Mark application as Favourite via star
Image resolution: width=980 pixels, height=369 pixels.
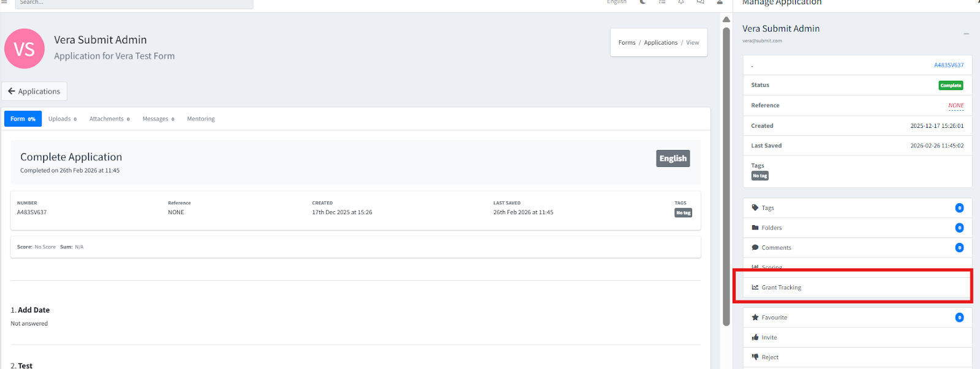755,318
